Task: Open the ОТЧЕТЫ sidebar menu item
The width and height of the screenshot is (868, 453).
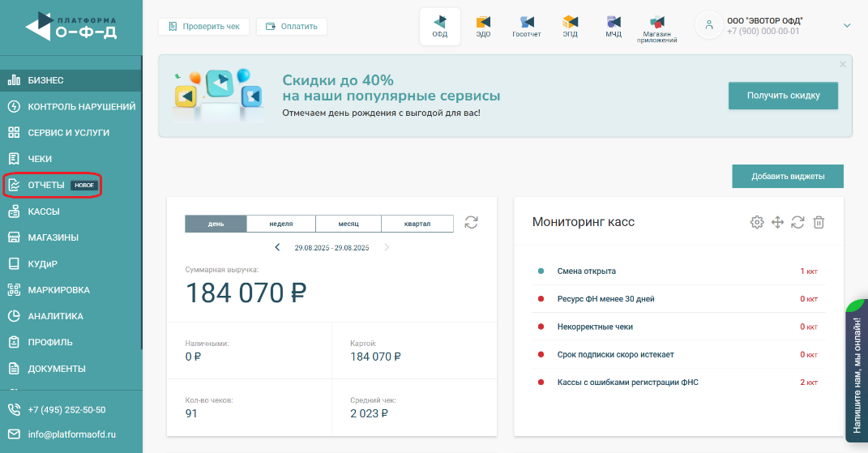Action: coord(46,186)
